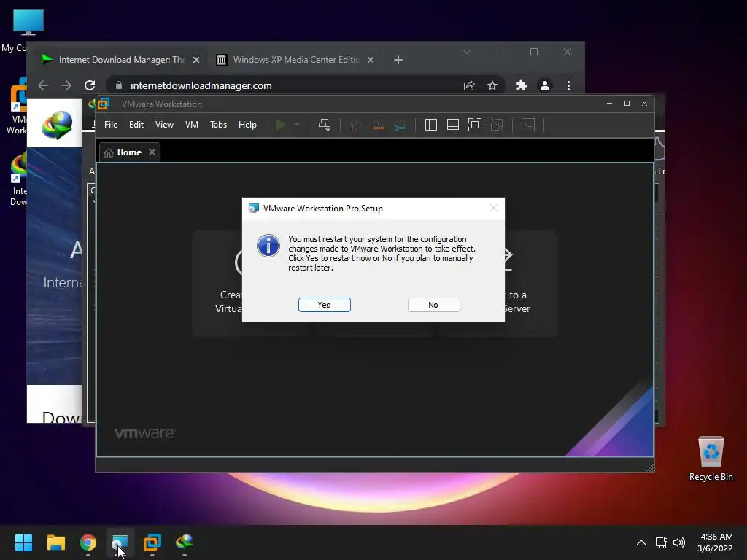Open File Explorer from the taskbar
The image size is (747, 560).
[x=55, y=542]
